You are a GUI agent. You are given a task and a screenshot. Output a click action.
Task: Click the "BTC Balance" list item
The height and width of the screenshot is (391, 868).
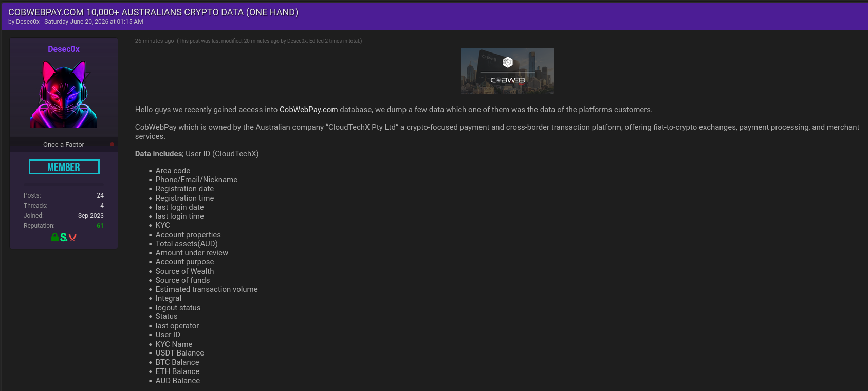pyautogui.click(x=177, y=362)
